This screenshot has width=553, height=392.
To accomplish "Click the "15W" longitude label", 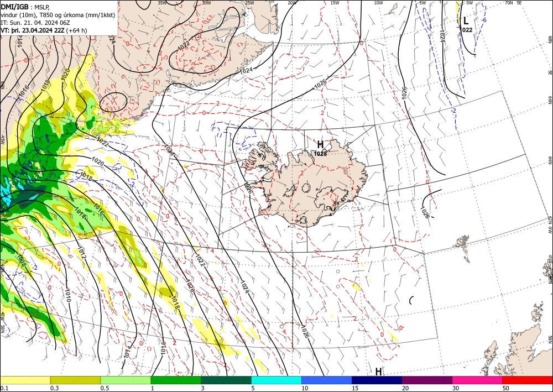I will coord(335,3).
